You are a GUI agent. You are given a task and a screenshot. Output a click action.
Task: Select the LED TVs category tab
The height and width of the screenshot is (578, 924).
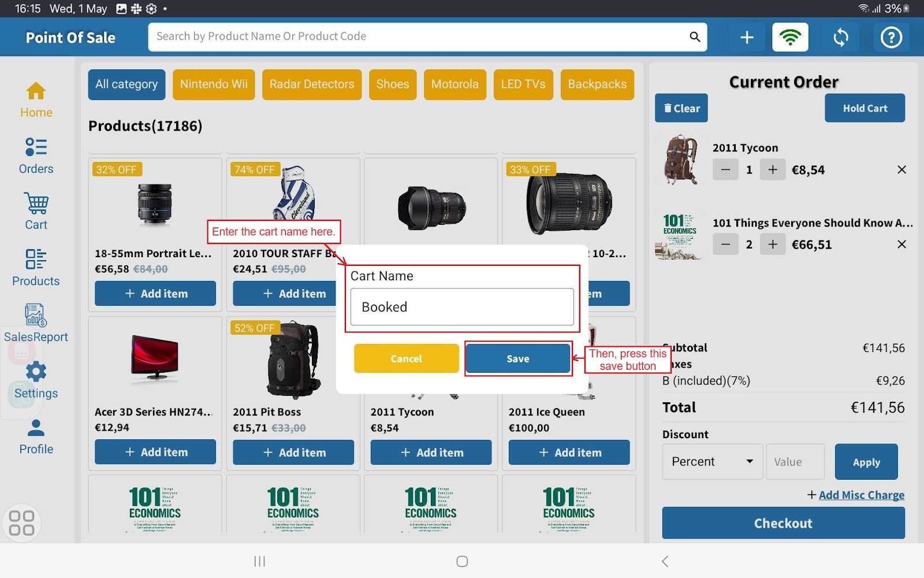click(x=523, y=84)
